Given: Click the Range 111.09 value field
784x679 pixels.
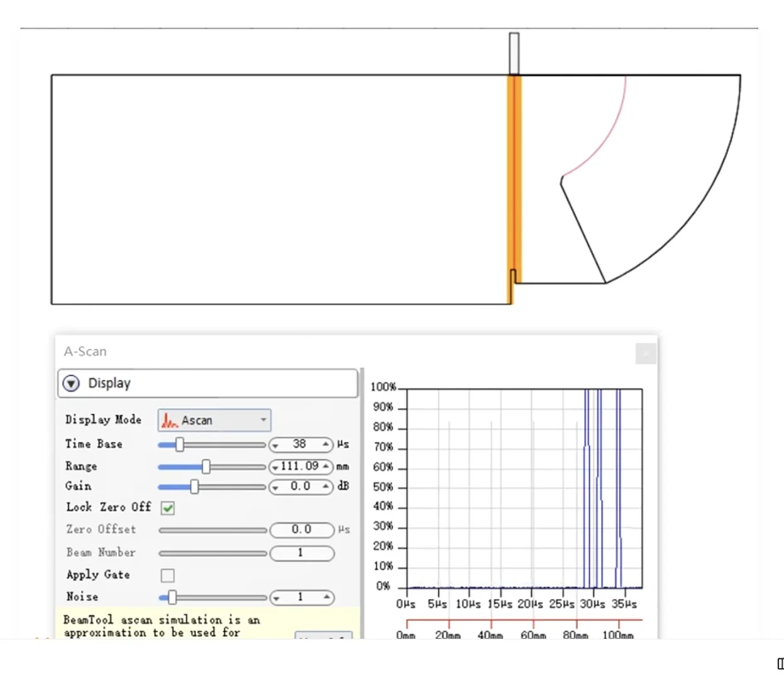Looking at the screenshot, I should (301, 466).
